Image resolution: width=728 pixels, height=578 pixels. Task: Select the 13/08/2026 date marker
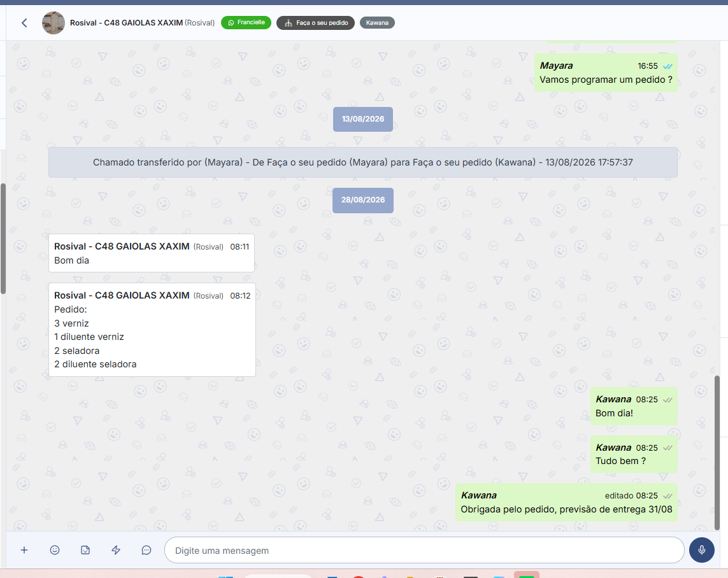[363, 119]
